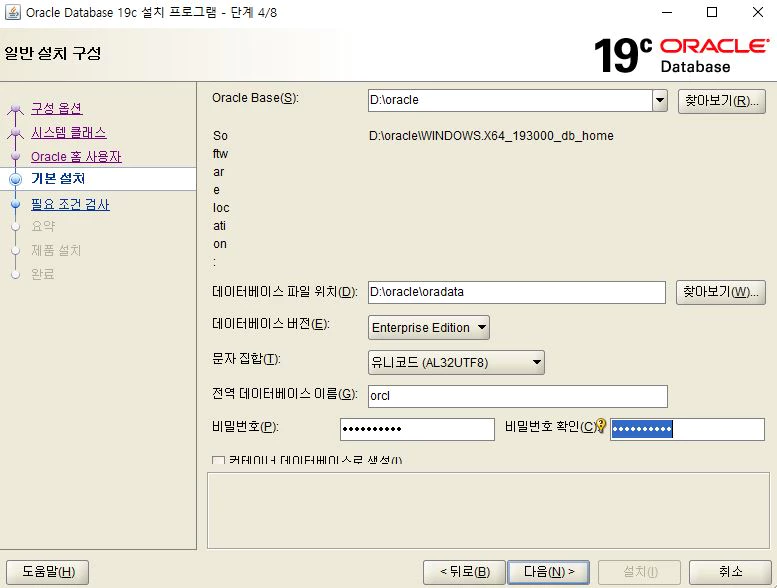Open the Enterprise Edition dropdown
The image size is (777, 588).
(x=429, y=327)
